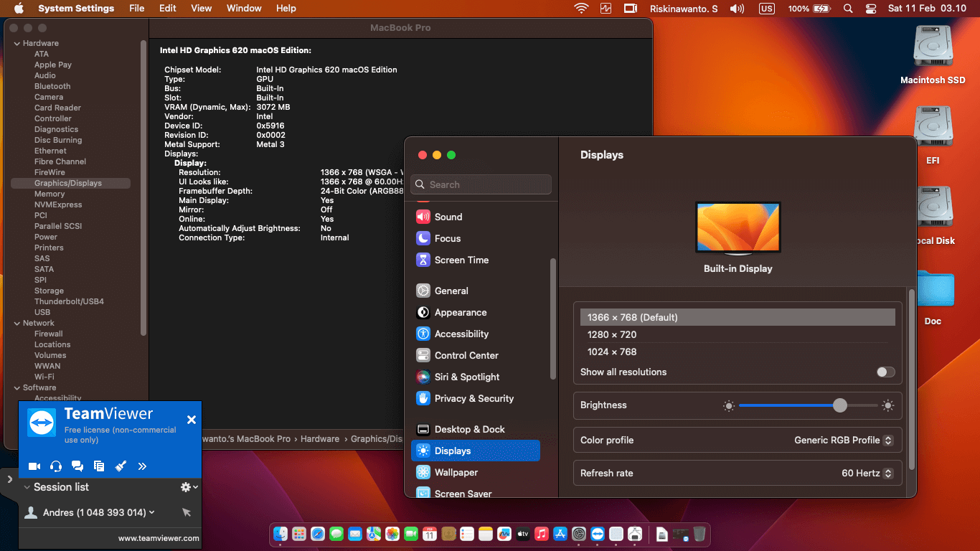Collapse TeamViewer panel via side arrow tab

(9, 479)
